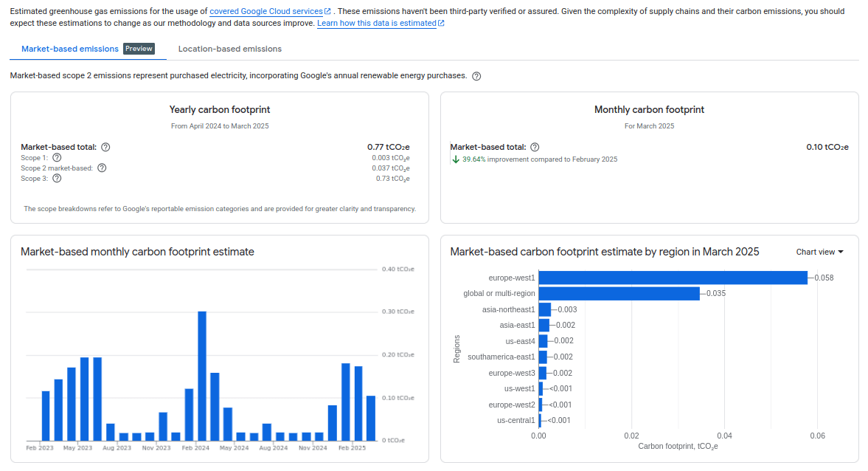Select the asia-northeast1 bar
Viewport: 868px width, 471px height.
click(544, 309)
